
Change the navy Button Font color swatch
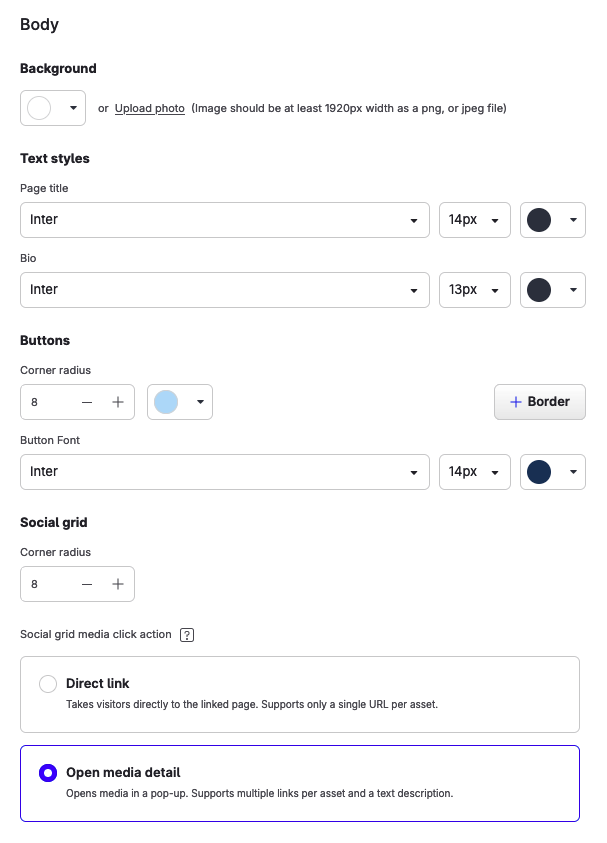[x=552, y=472]
